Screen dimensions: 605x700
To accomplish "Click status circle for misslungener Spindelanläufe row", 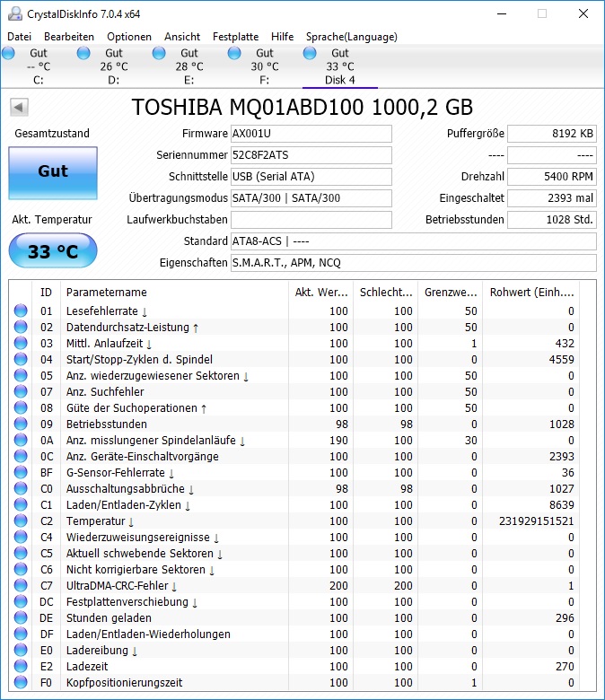I will click(x=21, y=440).
